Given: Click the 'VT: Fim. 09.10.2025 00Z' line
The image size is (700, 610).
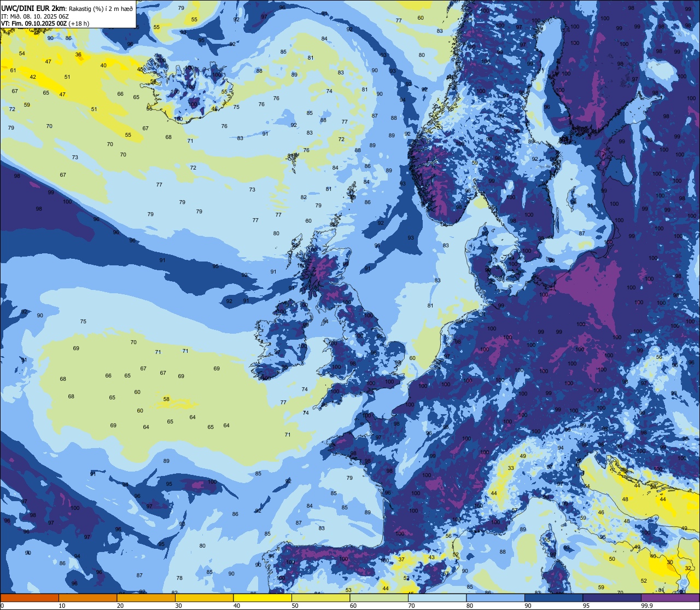Looking at the screenshot, I should click(34, 24).
